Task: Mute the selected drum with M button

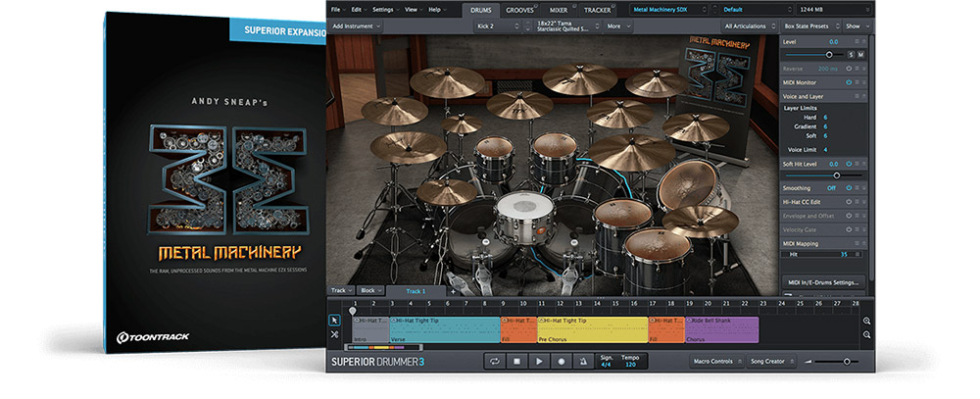Action: [x=860, y=55]
